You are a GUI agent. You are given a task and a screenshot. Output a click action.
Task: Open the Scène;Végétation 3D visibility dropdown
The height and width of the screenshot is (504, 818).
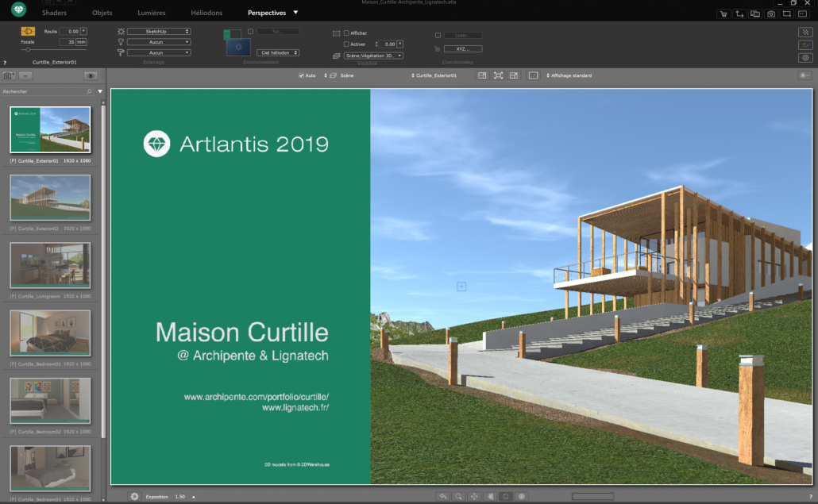373,56
